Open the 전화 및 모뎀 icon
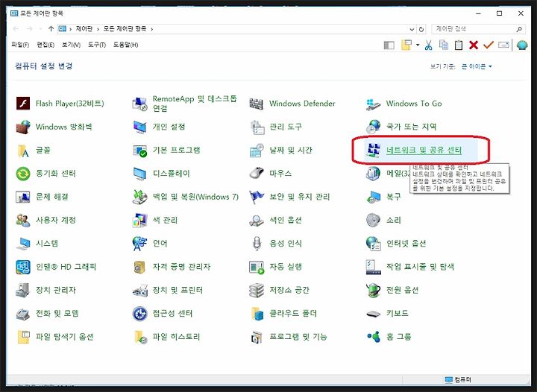 [x=23, y=313]
